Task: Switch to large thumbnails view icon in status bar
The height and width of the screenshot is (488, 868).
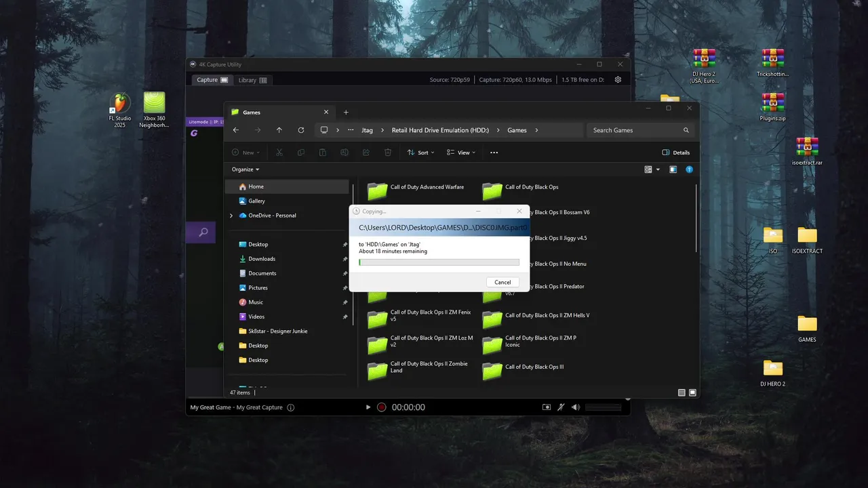Action: [x=692, y=392]
